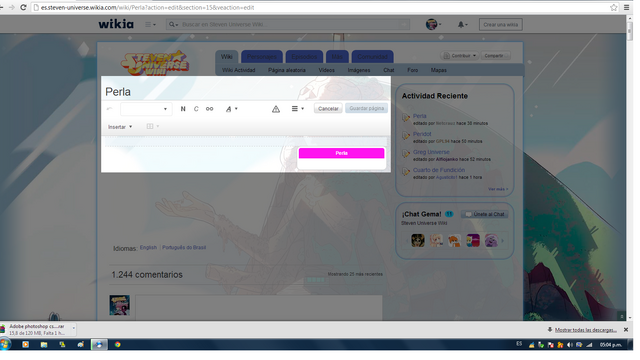Click the wikia logo
This screenshot has width=640, height=360.
click(x=116, y=24)
